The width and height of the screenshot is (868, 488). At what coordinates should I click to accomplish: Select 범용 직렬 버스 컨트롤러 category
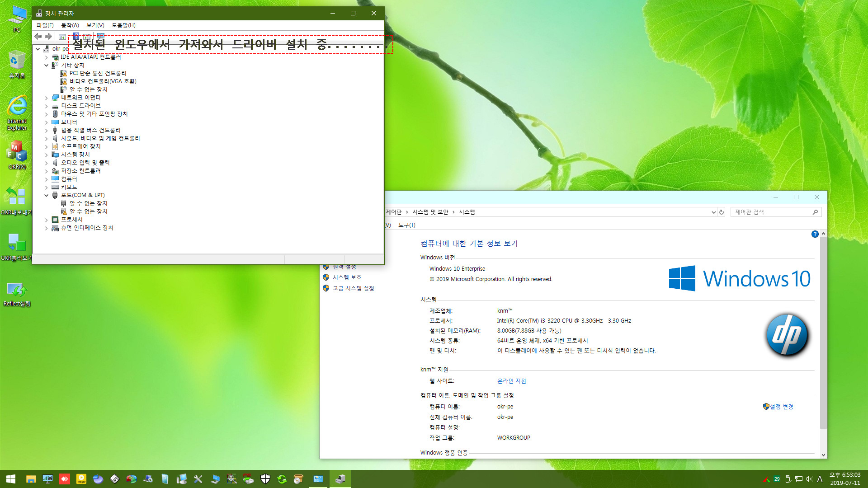[90, 130]
